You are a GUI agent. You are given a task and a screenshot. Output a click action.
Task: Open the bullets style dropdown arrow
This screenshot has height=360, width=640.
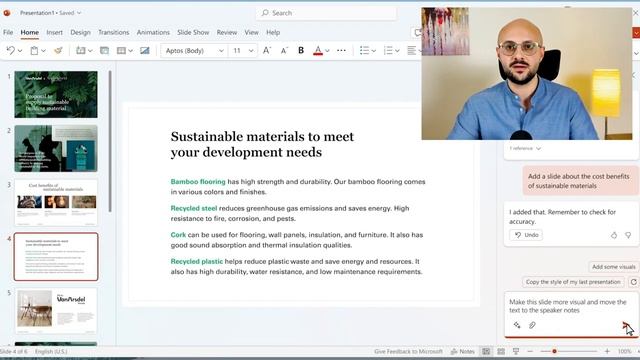pyautogui.click(x=373, y=51)
